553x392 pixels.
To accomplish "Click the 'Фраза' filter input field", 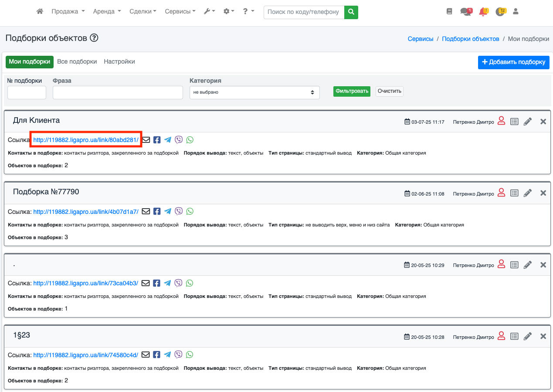I will click(x=118, y=92).
